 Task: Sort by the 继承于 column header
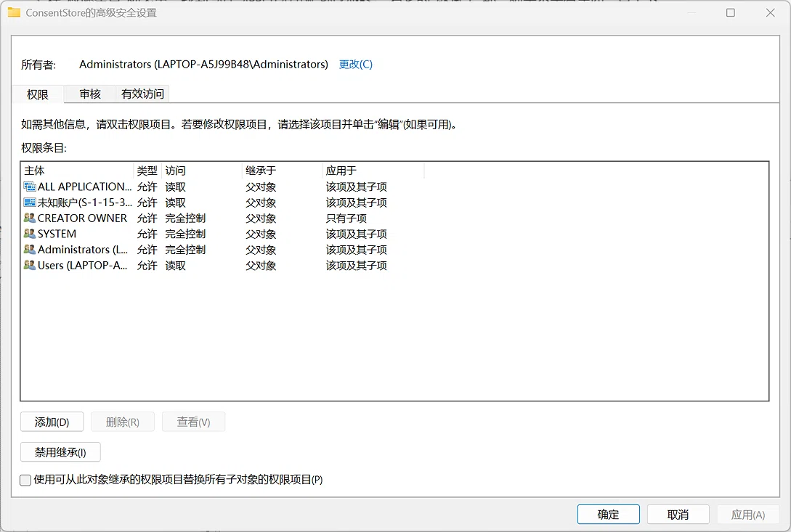click(x=282, y=171)
